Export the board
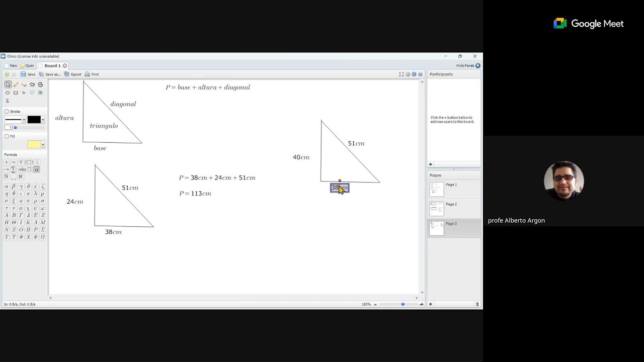 [73, 74]
